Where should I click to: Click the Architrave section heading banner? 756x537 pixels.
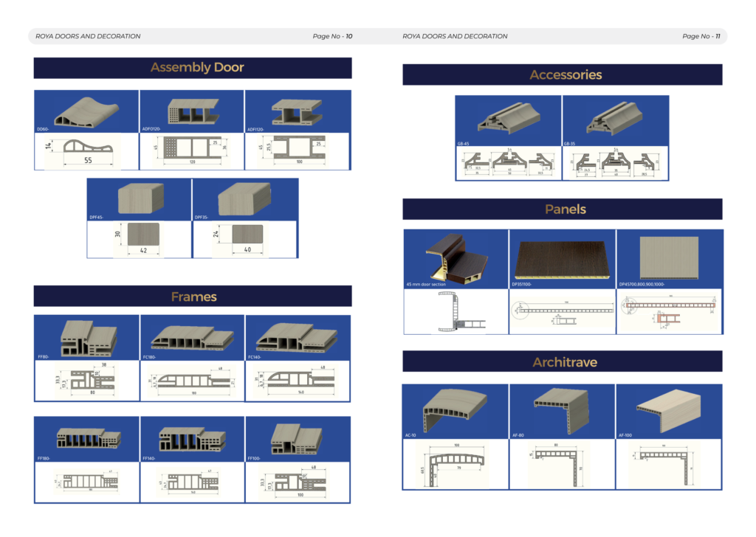[562, 362]
